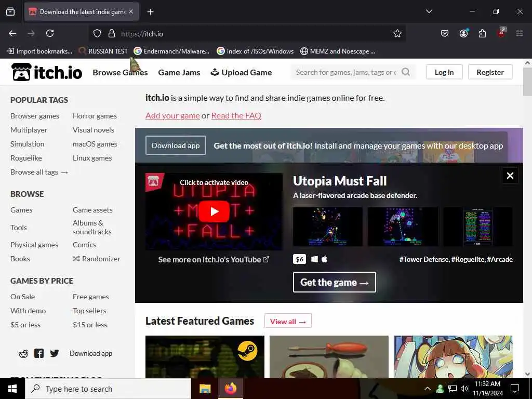Play the Utopia Must Fall YouTube video

point(214,211)
